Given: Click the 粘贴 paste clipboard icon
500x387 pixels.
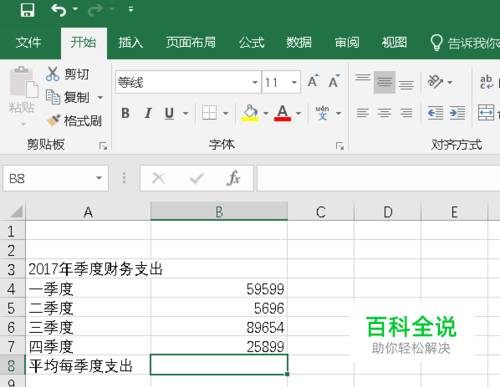Looking at the screenshot, I should coord(23,83).
